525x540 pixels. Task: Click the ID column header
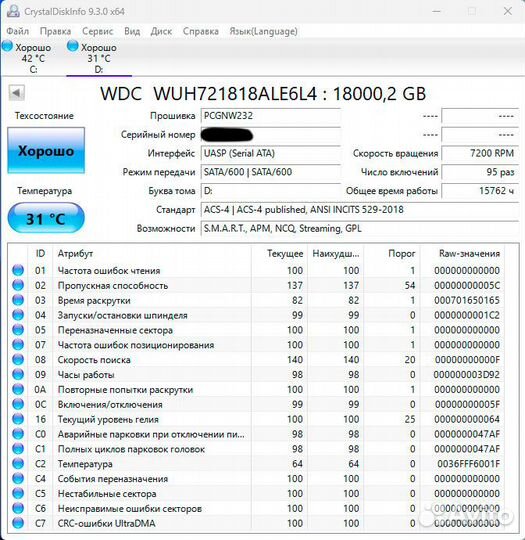point(40,254)
